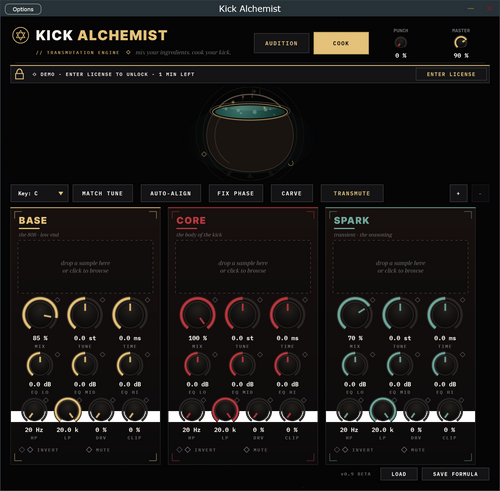500x491 pixels.
Task: Click the SPARK EQ Mid knob
Action: [x=400, y=365]
